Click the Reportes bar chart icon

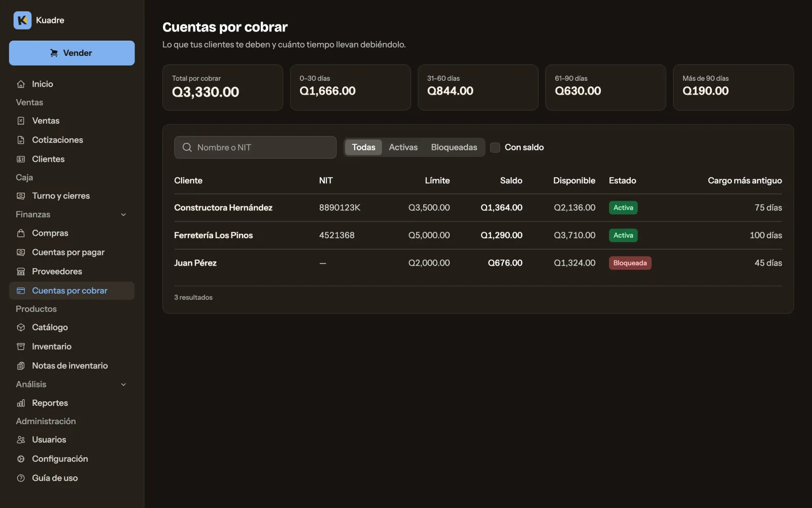click(x=21, y=403)
